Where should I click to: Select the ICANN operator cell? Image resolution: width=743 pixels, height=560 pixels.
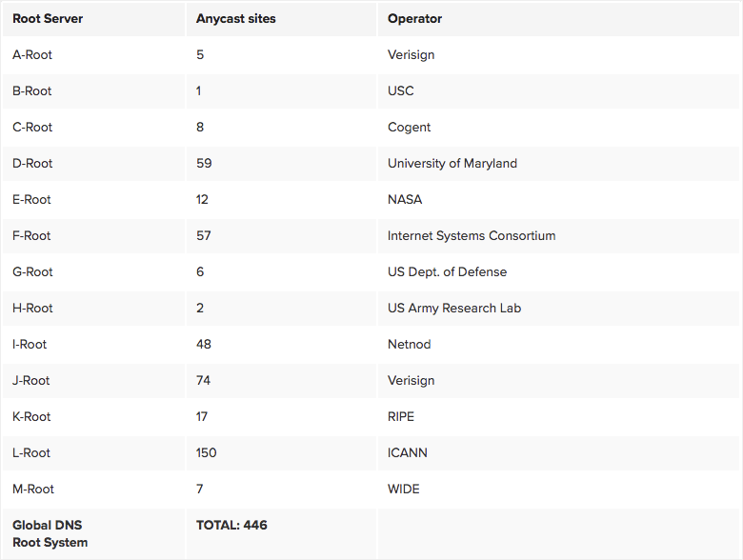coord(407,453)
